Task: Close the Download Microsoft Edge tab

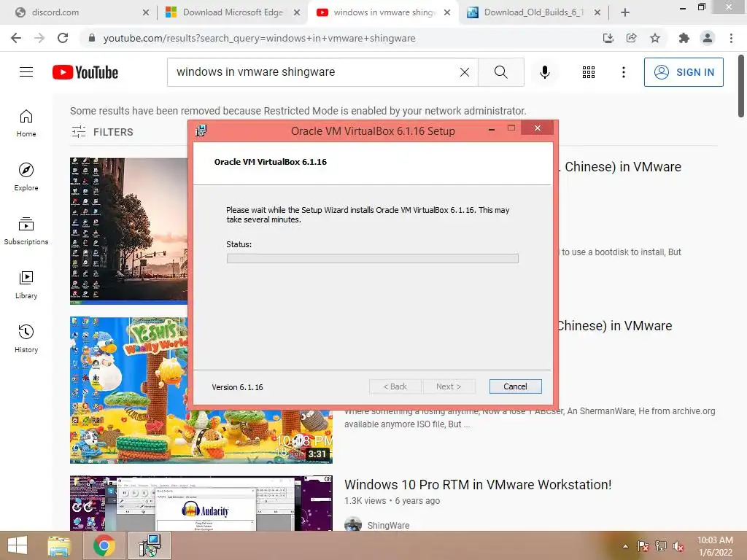Action: coord(297,12)
